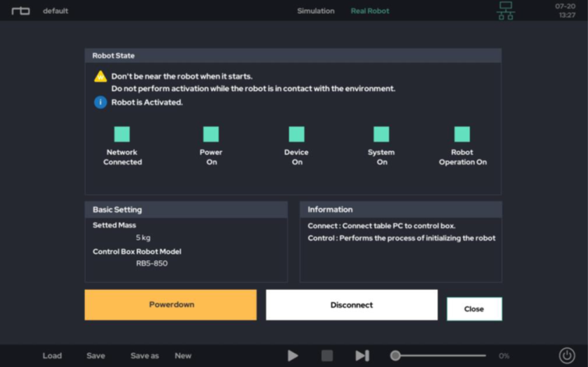This screenshot has width=588, height=367.
Task: Click the Don't be near the robot warning
Action: [182, 76]
